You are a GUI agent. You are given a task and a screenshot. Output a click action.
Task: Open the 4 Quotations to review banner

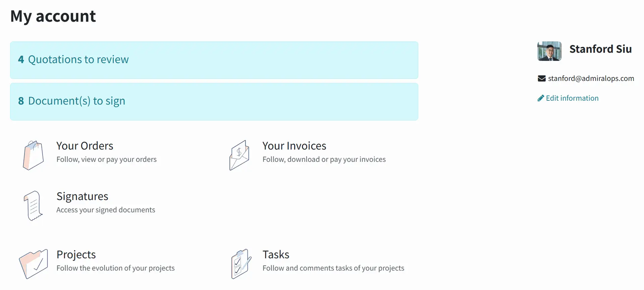pyautogui.click(x=214, y=60)
